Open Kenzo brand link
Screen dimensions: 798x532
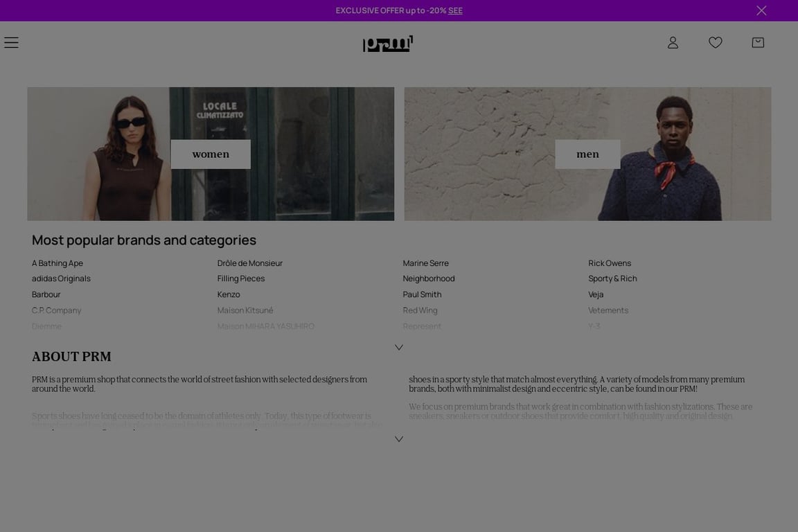[x=229, y=294]
